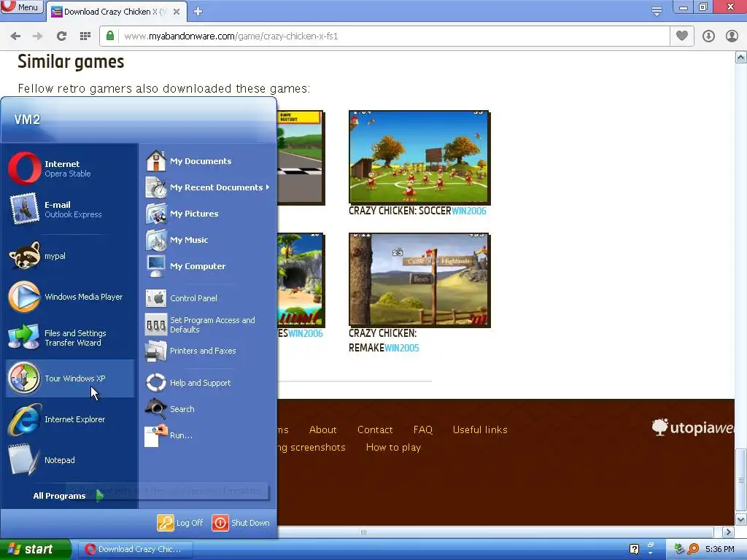Open the FAQ footer link

coord(423,429)
